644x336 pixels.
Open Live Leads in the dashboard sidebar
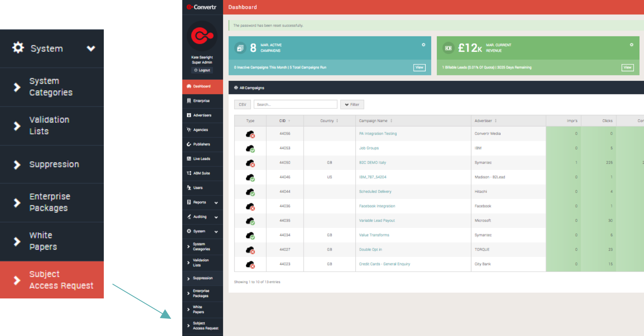[203, 159]
